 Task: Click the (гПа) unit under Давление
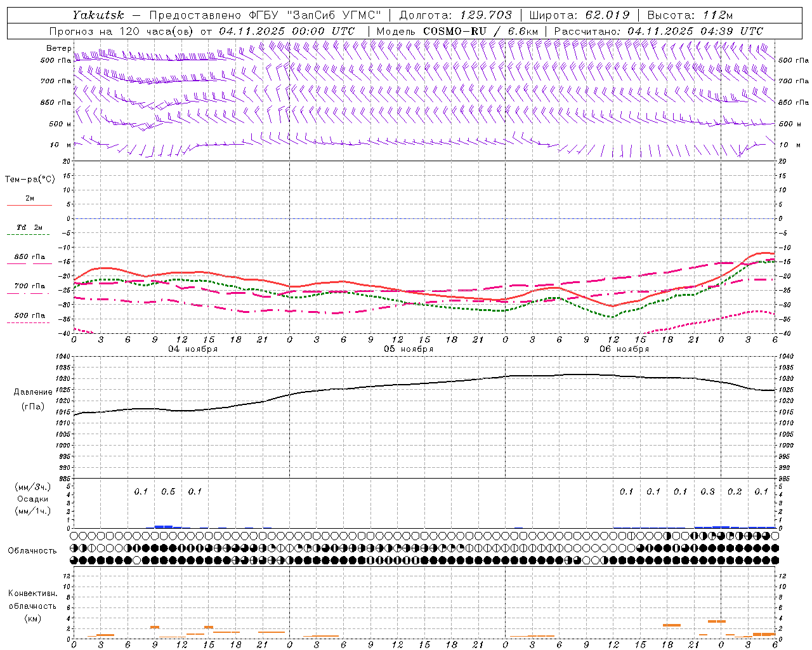pos(33,407)
